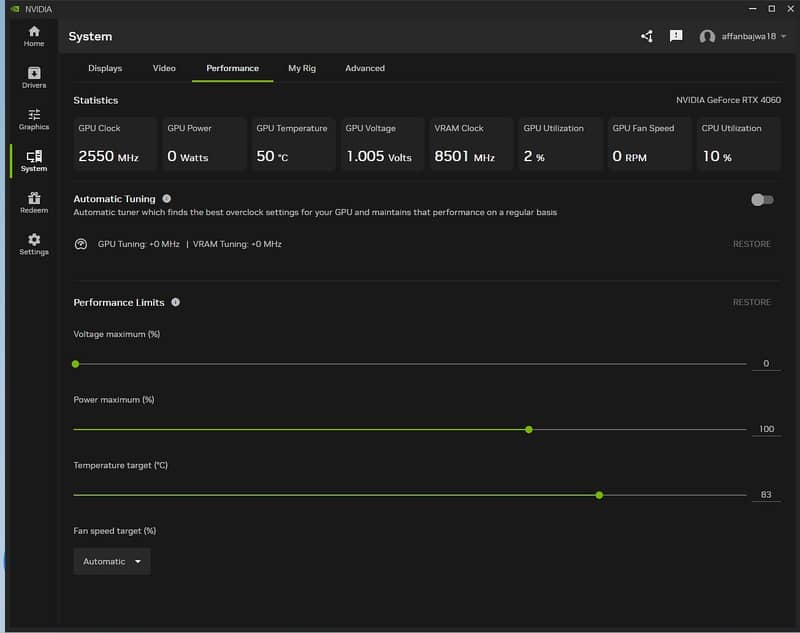Open the Home section in sidebar
This screenshot has width=800, height=633.
[34, 36]
